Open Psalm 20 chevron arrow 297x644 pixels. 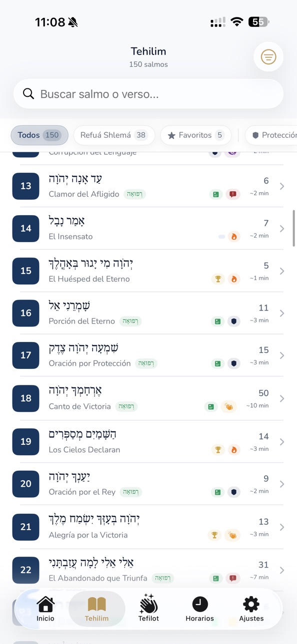[282, 484]
